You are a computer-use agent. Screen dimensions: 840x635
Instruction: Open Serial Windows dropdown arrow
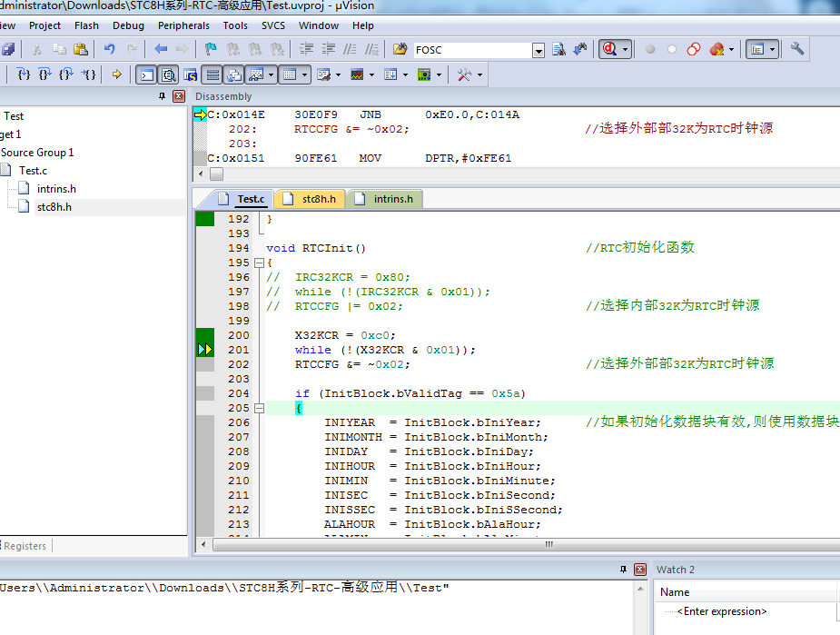point(338,75)
